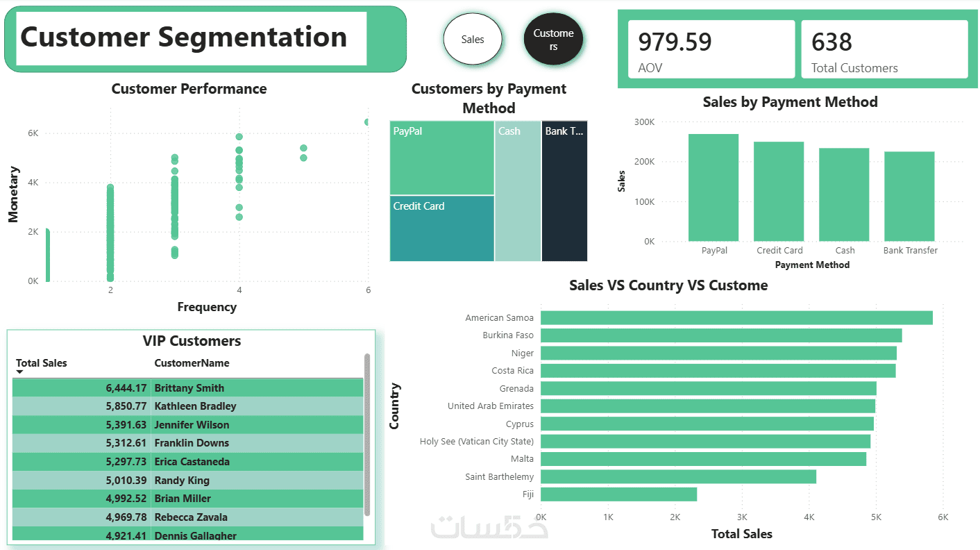Select the Fiji country bar
The image size is (980, 550).
tap(618, 494)
